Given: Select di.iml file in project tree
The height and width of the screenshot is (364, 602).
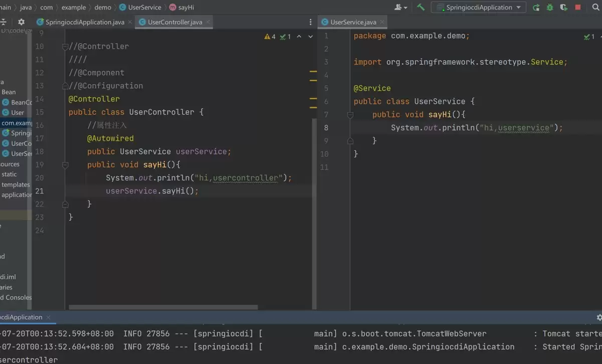Looking at the screenshot, I should click(x=8, y=277).
